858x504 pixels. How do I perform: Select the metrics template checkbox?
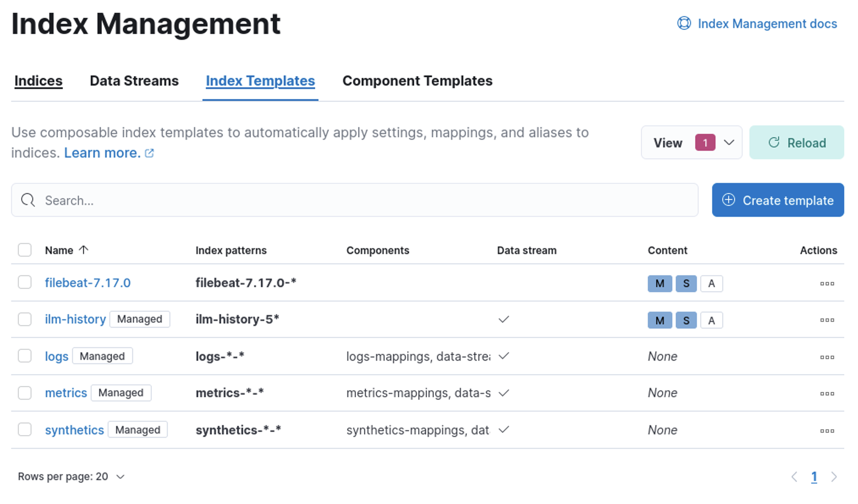25,393
